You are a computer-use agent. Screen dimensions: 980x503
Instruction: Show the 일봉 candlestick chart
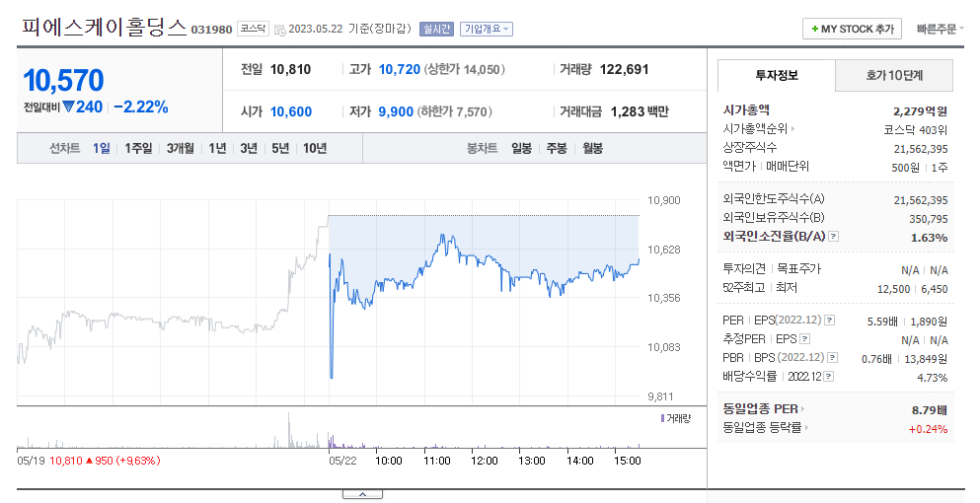point(521,148)
